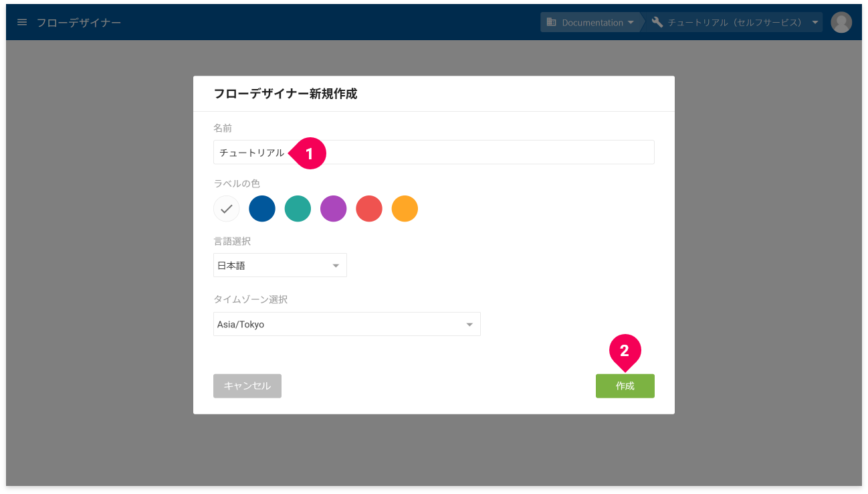Select the teal label color
Image resolution: width=868 pixels, height=494 pixels.
298,209
